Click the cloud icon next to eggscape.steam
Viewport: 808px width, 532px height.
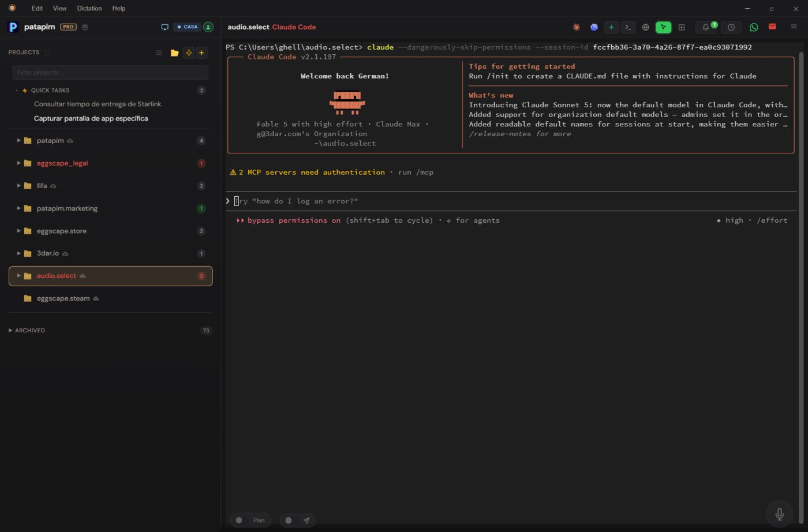(96, 298)
